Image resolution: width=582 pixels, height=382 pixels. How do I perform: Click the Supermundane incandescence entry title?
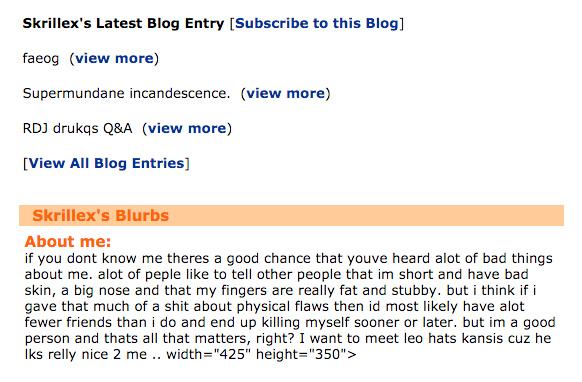pyautogui.click(x=126, y=94)
